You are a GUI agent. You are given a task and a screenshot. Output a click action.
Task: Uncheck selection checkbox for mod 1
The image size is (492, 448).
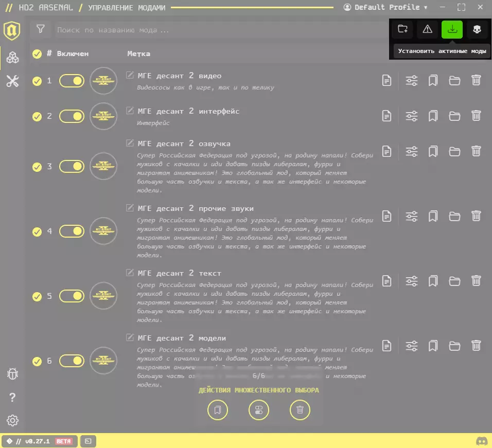coord(37,81)
